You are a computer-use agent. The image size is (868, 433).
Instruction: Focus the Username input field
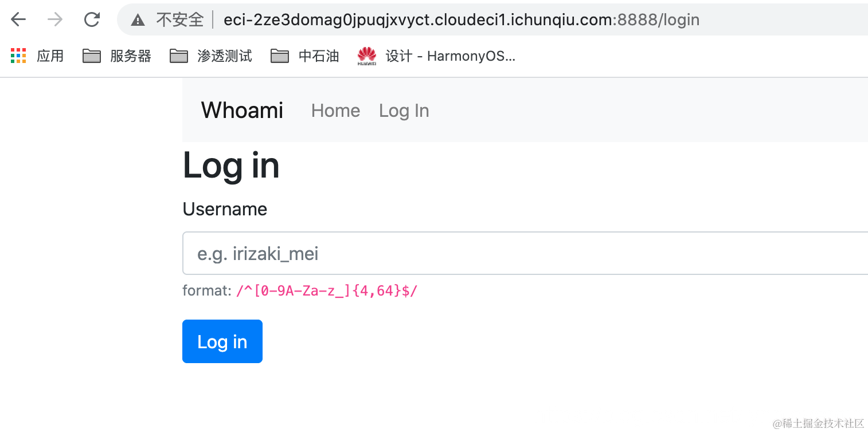tap(525, 253)
